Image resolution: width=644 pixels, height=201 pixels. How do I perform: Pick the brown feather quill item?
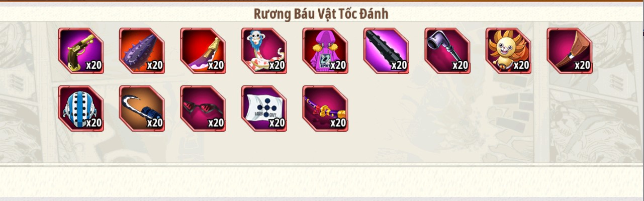pyautogui.click(x=570, y=51)
